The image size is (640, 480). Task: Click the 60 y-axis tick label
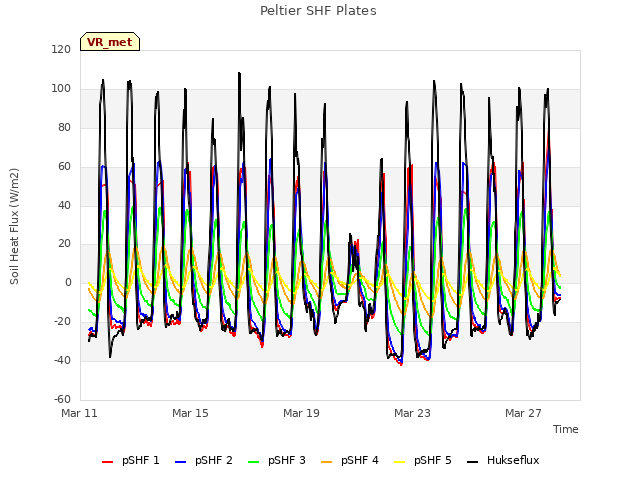coord(64,167)
